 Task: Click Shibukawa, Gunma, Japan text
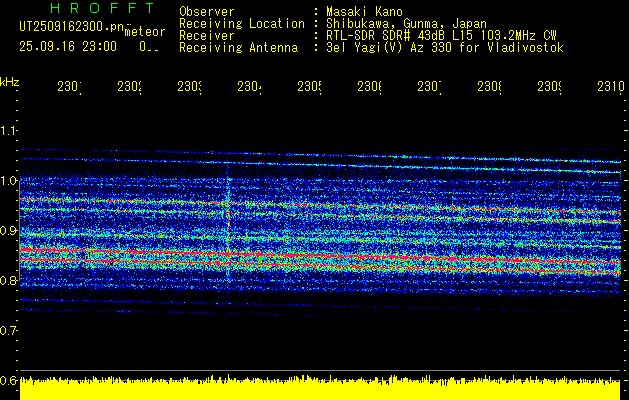tap(406, 24)
